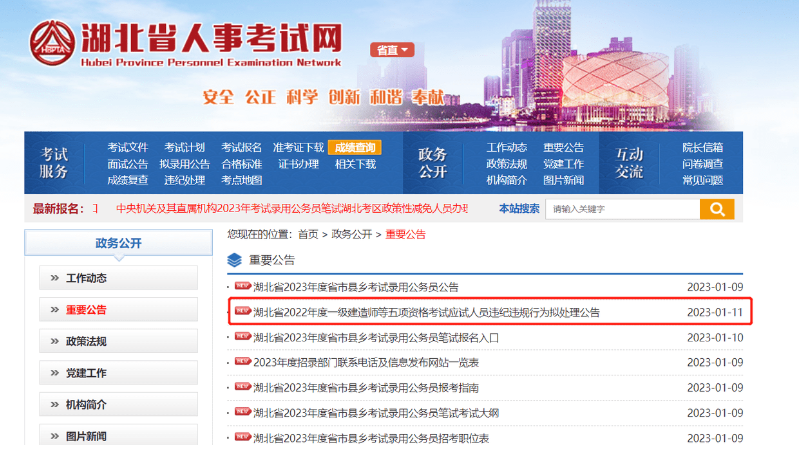The height and width of the screenshot is (451, 801).
Task: Open 证书办理 in the navigation
Action: coord(298,164)
